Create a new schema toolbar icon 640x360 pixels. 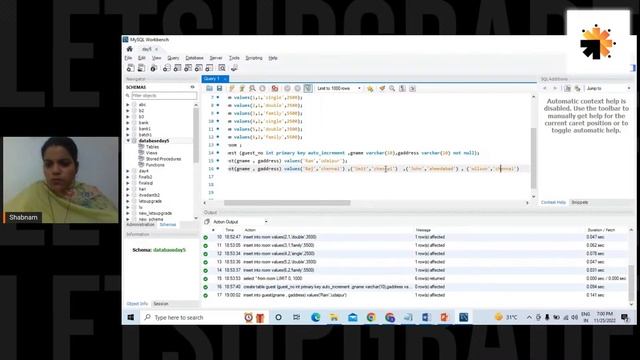tap(167, 68)
